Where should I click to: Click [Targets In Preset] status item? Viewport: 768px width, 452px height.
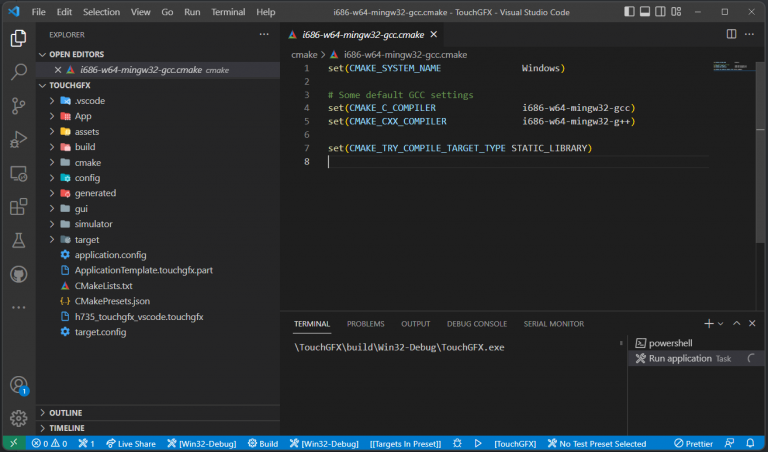coord(405,443)
